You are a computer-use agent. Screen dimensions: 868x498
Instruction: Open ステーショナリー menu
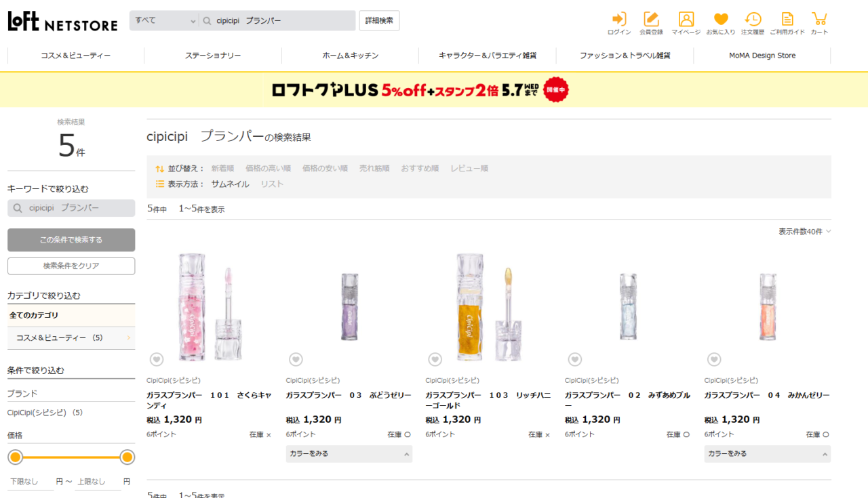pos(213,56)
